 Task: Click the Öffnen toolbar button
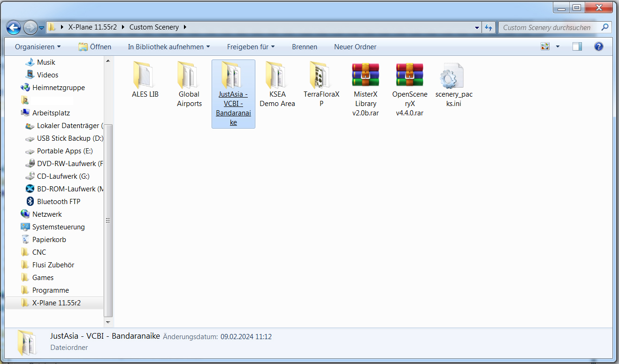(95, 47)
